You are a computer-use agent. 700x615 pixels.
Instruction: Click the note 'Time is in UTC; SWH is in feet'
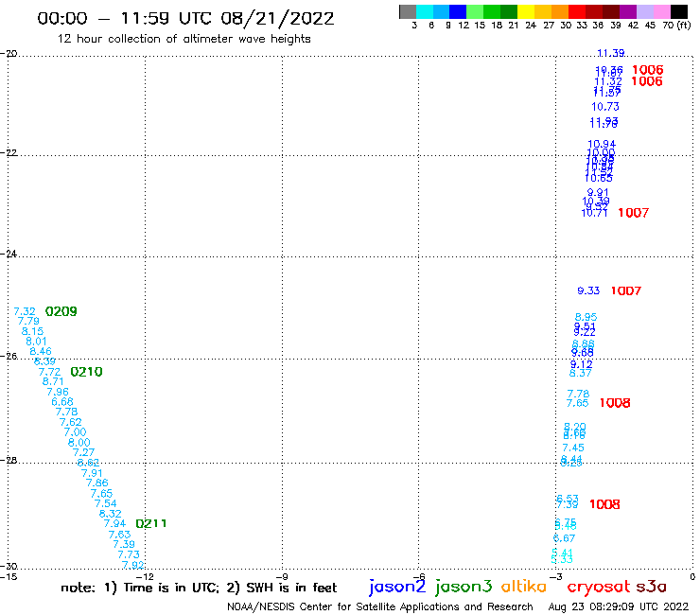(199, 588)
